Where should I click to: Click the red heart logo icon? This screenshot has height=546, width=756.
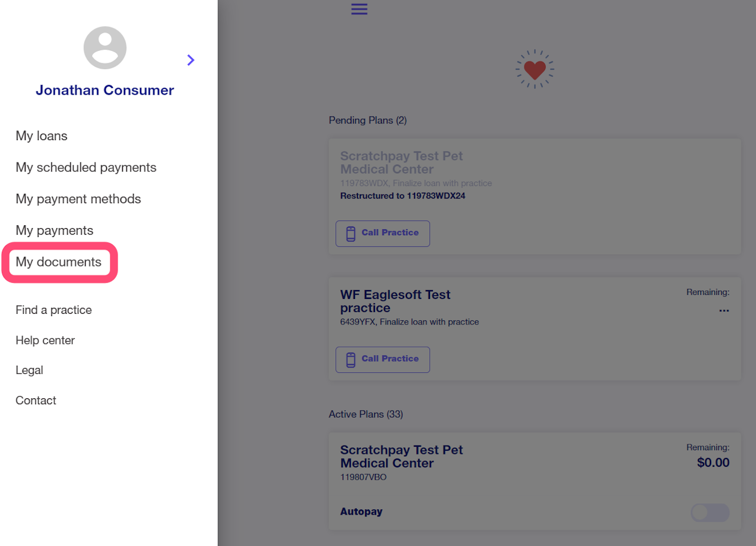(535, 70)
